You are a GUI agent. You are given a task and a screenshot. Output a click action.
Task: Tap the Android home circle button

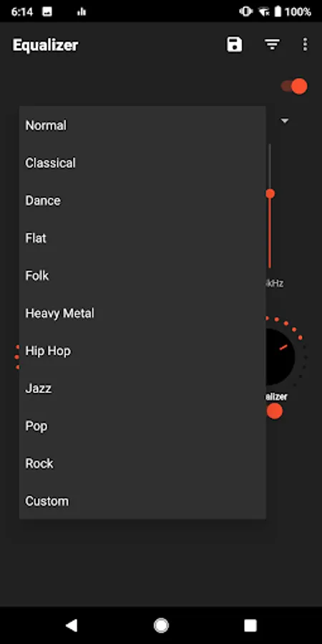tap(161, 625)
